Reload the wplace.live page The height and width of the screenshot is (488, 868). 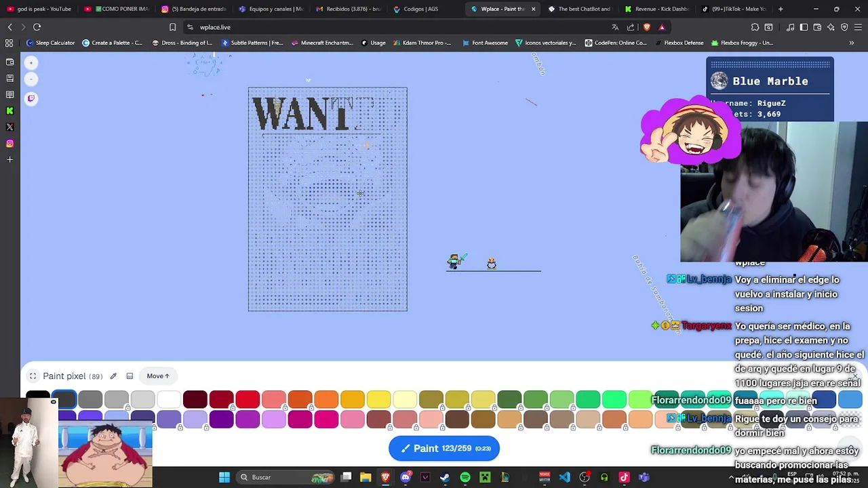coord(37,27)
